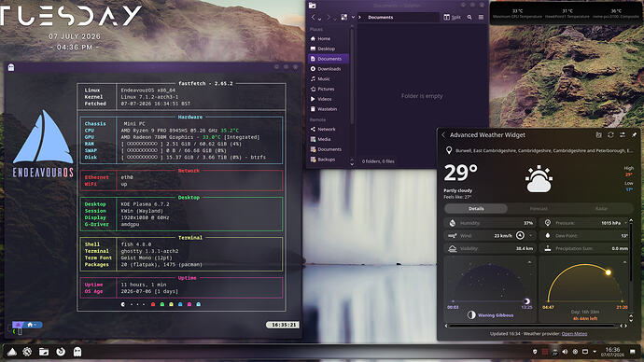The height and width of the screenshot is (362, 644).
Task: Open the volume control in system tray
Action: pyautogui.click(x=565, y=352)
